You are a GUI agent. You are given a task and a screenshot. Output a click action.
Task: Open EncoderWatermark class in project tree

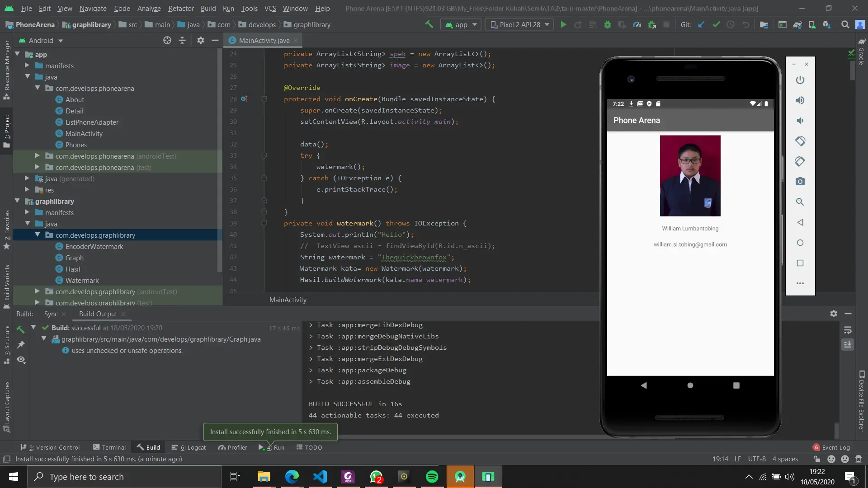tap(94, 247)
